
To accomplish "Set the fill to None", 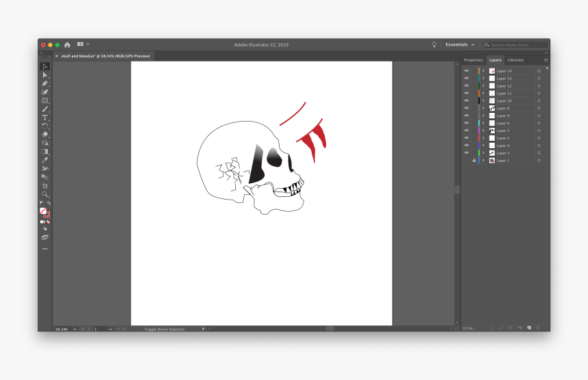I will pos(48,222).
